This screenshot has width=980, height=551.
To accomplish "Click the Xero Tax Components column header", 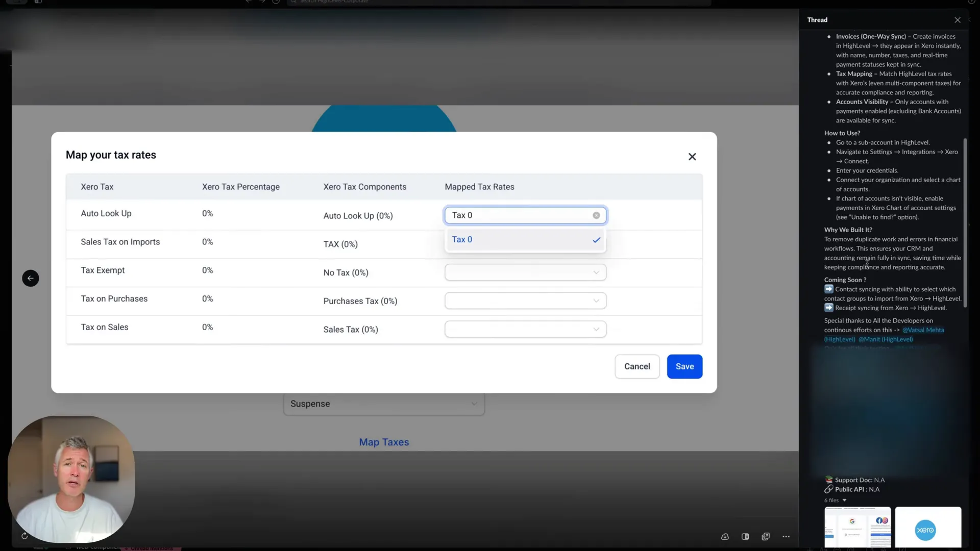I will [x=365, y=187].
